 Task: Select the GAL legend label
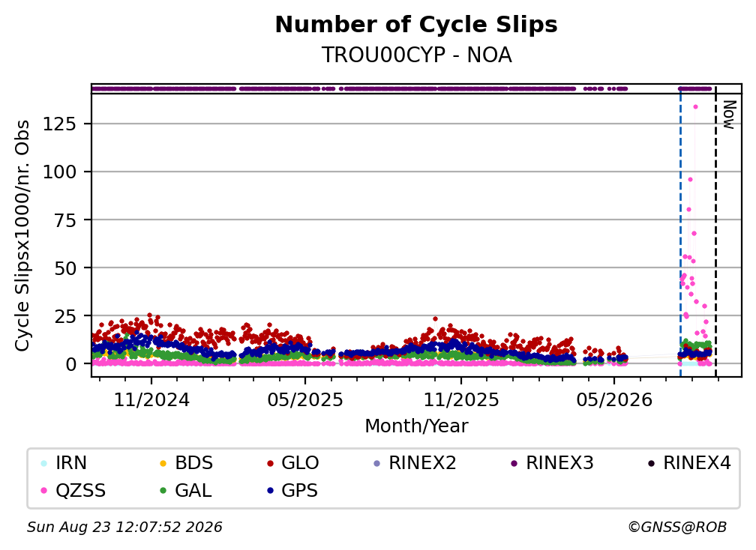pyautogui.click(x=193, y=491)
